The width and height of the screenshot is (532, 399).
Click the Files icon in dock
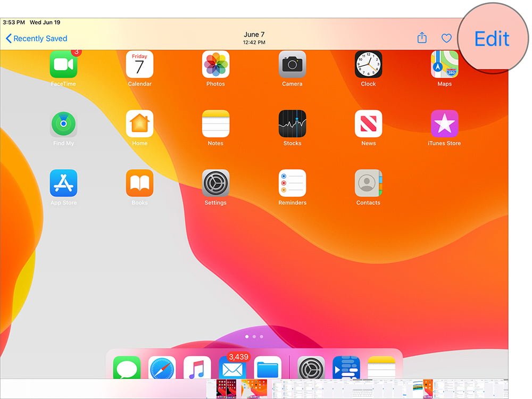(268, 368)
